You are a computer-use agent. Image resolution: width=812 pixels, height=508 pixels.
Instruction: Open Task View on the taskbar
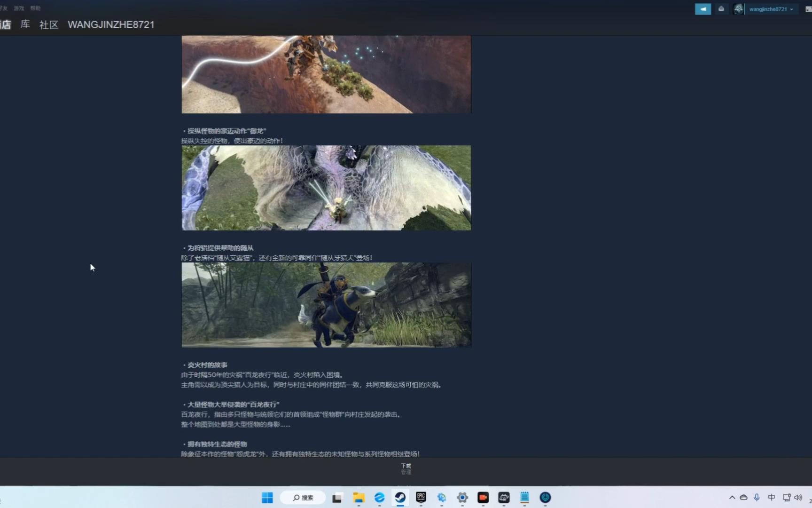pos(337,498)
